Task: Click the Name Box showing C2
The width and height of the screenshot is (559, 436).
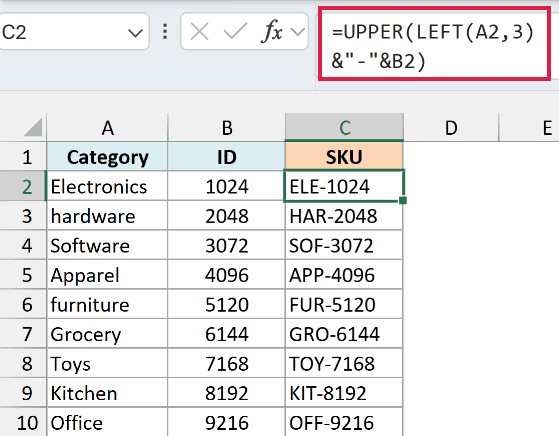Action: (73, 32)
